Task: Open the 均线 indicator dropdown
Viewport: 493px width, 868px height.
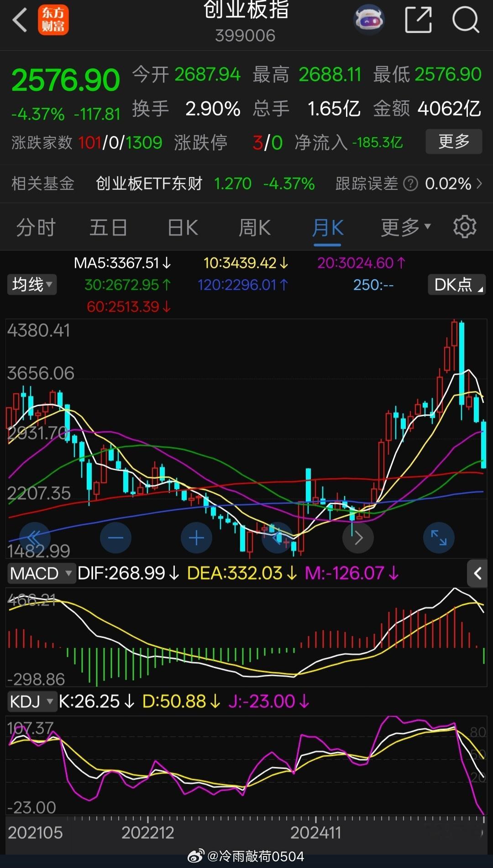Action: (31, 285)
